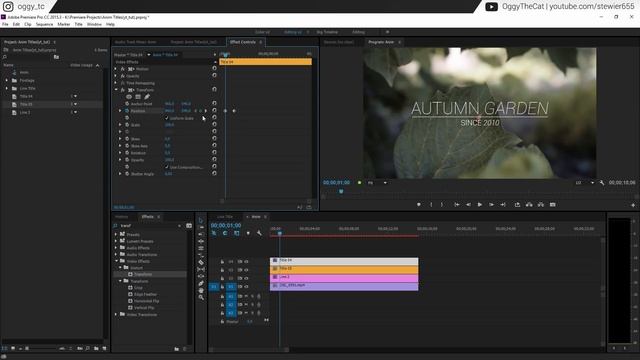The width and height of the screenshot is (640, 360).
Task: Open the playback resolution dropdown
Action: (584, 183)
